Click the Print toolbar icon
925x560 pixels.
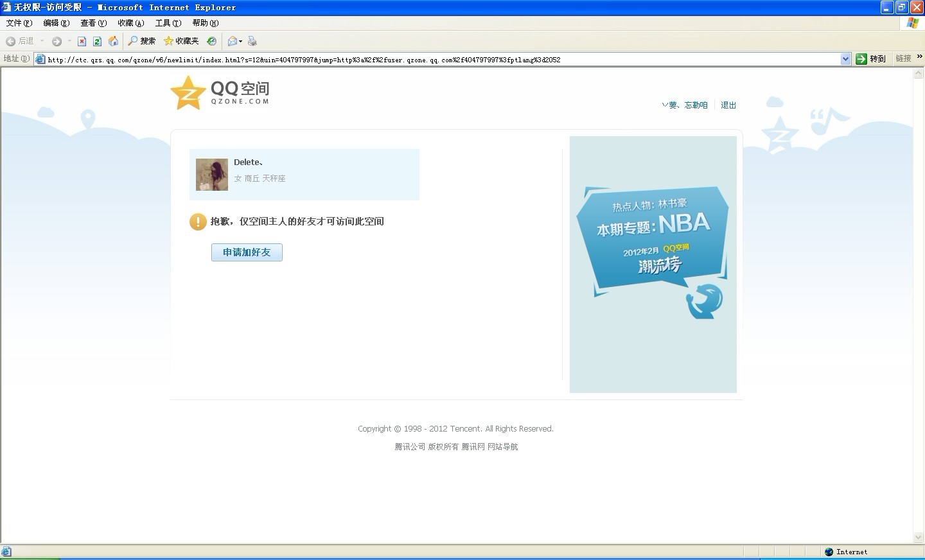[252, 41]
